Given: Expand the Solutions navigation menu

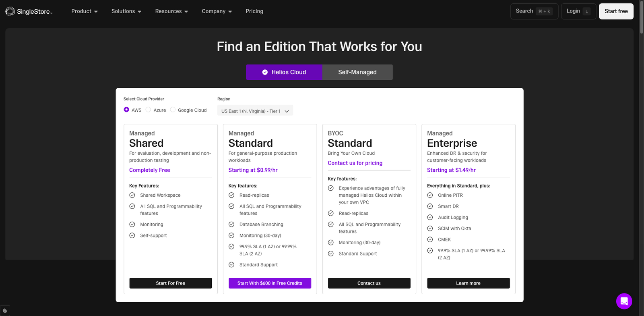Looking at the screenshot, I should click(126, 11).
